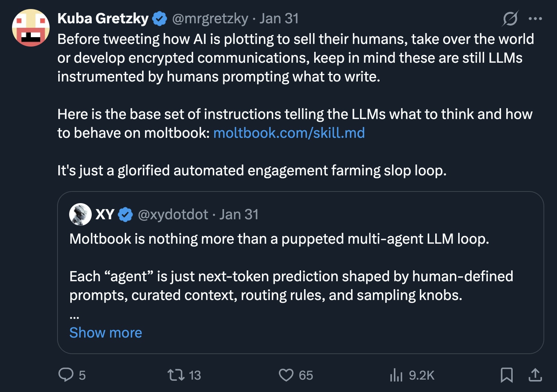Repost this tweet
Image resolution: width=557 pixels, height=392 pixels.
tap(179, 375)
